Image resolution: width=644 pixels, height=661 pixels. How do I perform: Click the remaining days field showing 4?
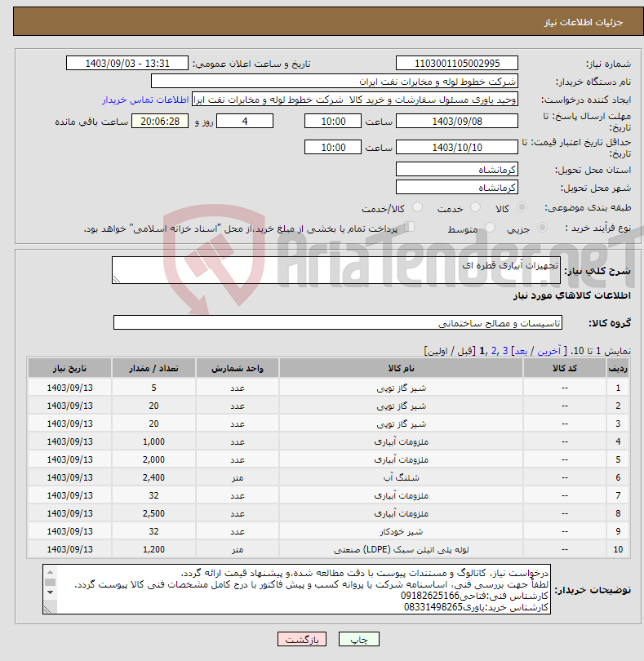pyautogui.click(x=245, y=122)
